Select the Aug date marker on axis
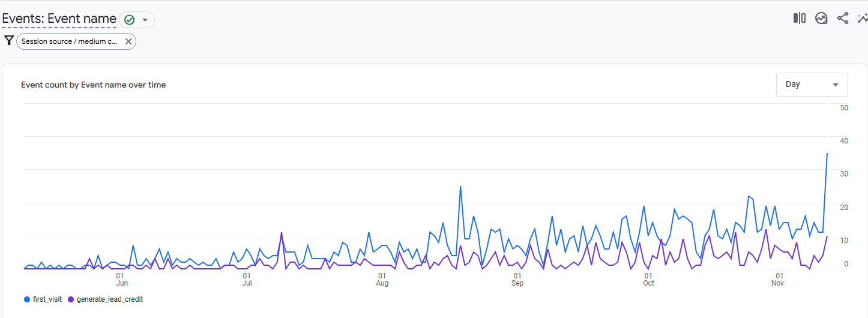The image size is (868, 318). click(x=382, y=280)
